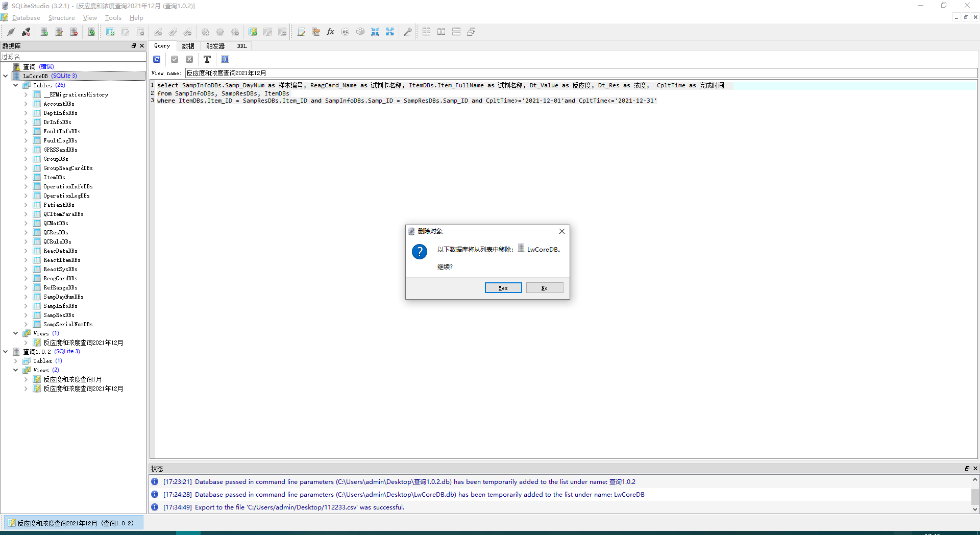Open configuration dialog wrench icon
This screenshot has height=535, width=980.
coord(408,32)
